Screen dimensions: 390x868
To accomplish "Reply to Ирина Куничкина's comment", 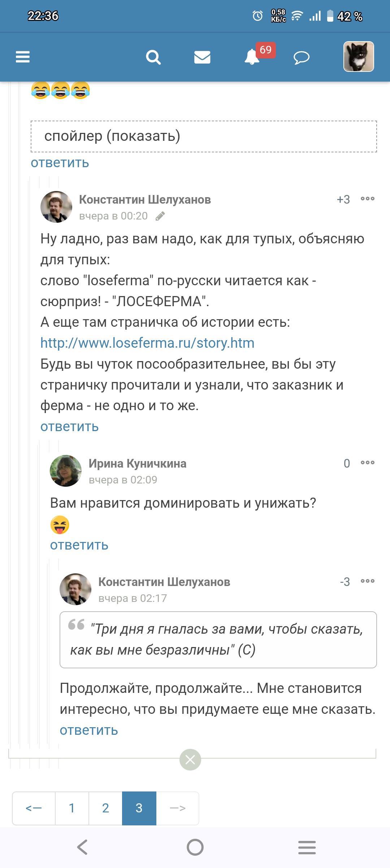I will [x=79, y=545].
